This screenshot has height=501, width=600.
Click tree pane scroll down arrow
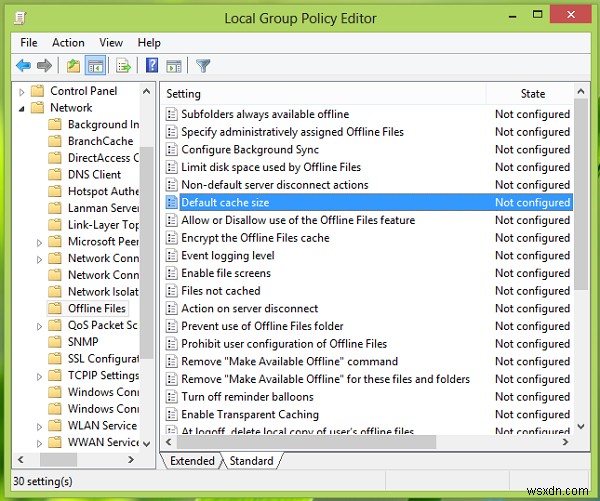click(146, 444)
